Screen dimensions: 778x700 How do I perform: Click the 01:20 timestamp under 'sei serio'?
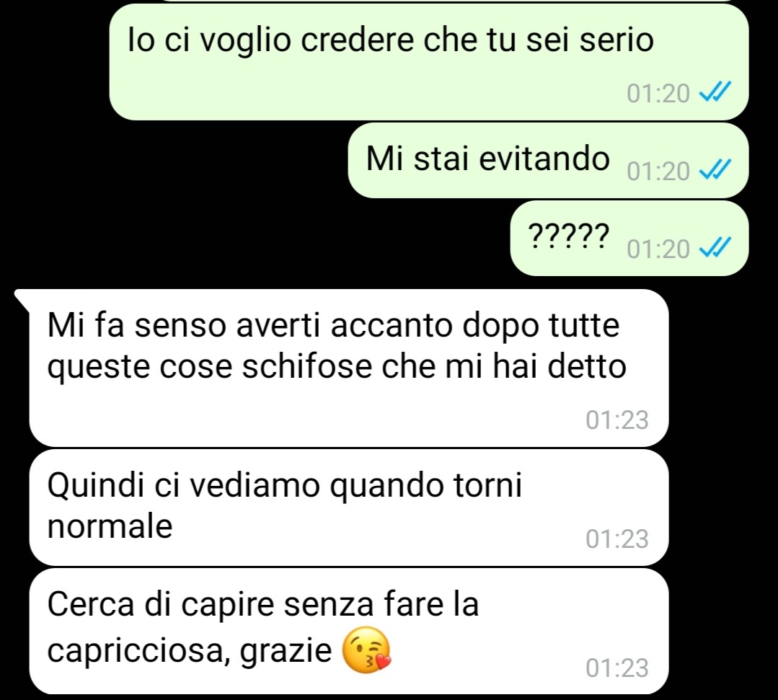point(658,93)
